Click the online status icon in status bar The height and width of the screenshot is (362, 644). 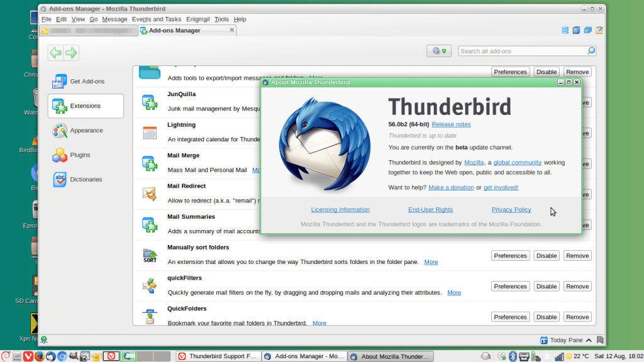tap(44, 339)
